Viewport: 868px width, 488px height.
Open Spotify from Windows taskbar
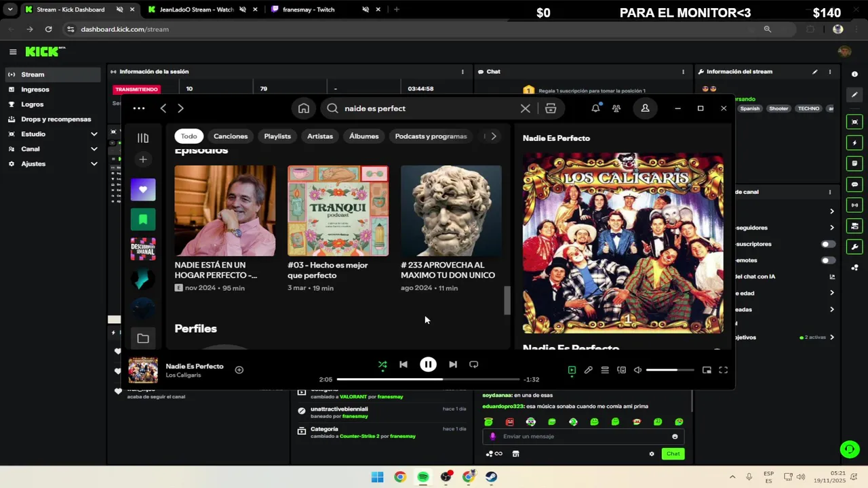click(x=423, y=477)
